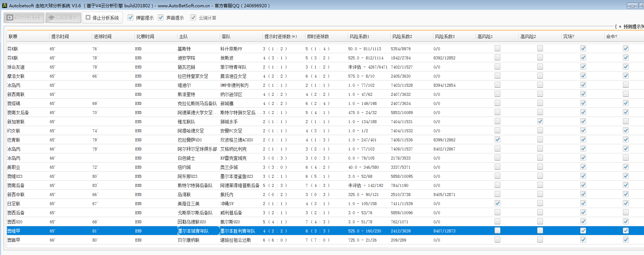Check 命中? for the 白色骑士 row
Screen dimensions: 644x255
(625, 158)
